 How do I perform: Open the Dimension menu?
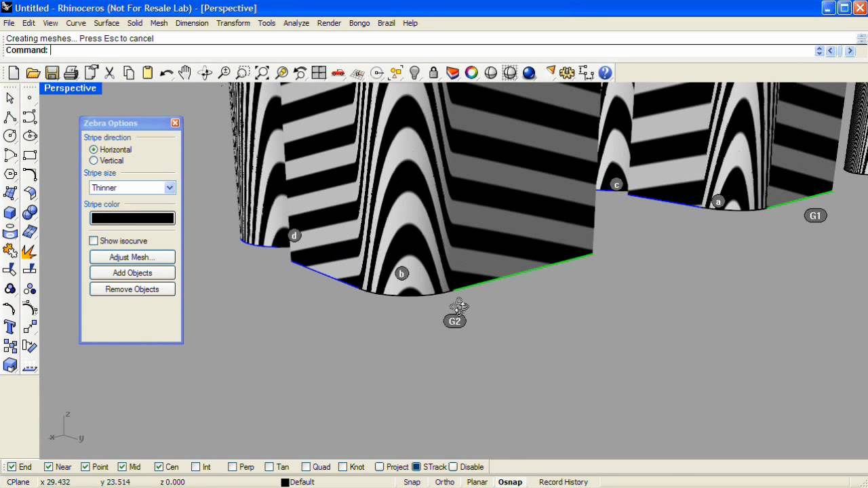tap(192, 23)
